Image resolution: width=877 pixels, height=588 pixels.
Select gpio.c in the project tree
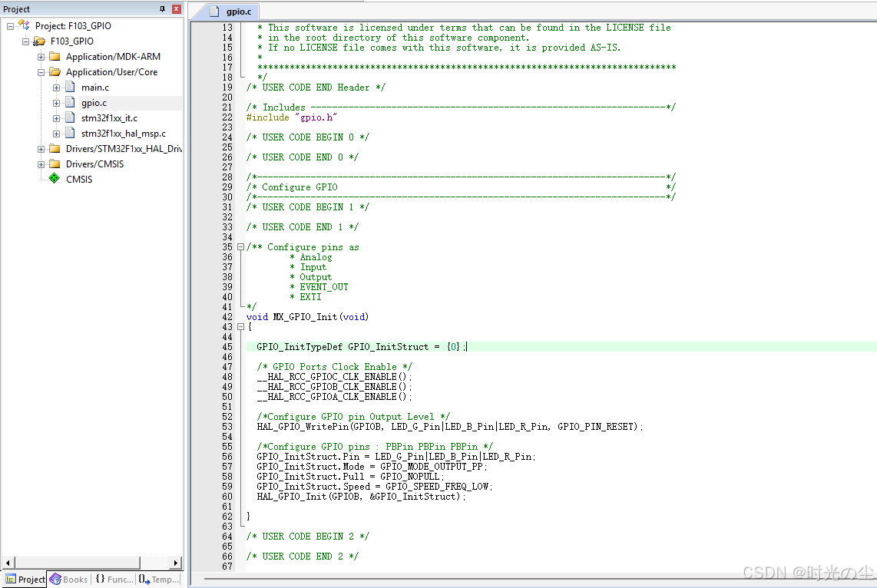(94, 103)
